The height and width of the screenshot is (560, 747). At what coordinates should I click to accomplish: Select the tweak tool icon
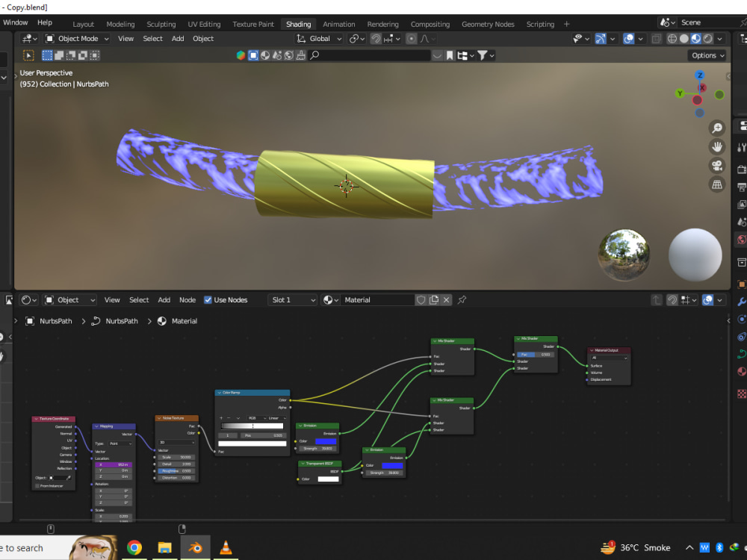[28, 56]
